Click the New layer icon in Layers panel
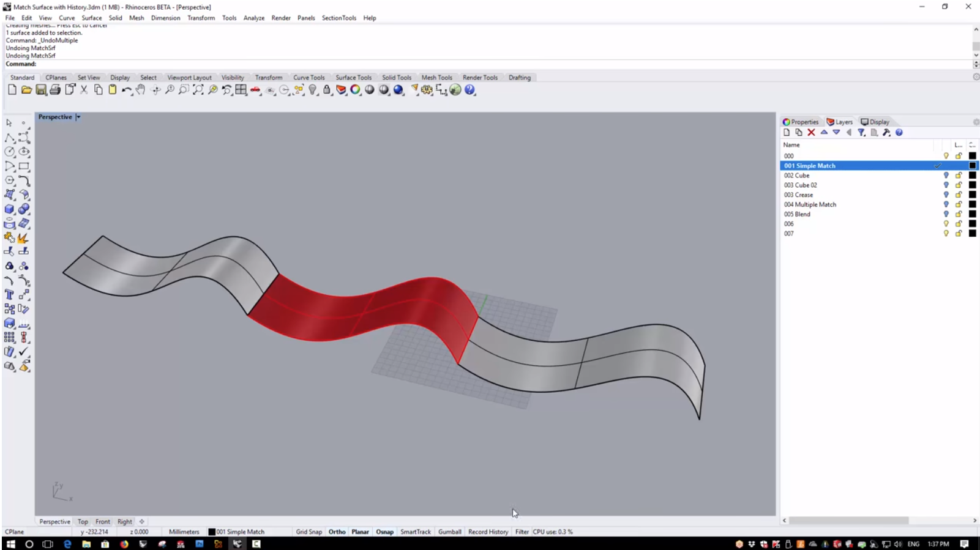This screenshot has height=550, width=980. pyautogui.click(x=787, y=132)
